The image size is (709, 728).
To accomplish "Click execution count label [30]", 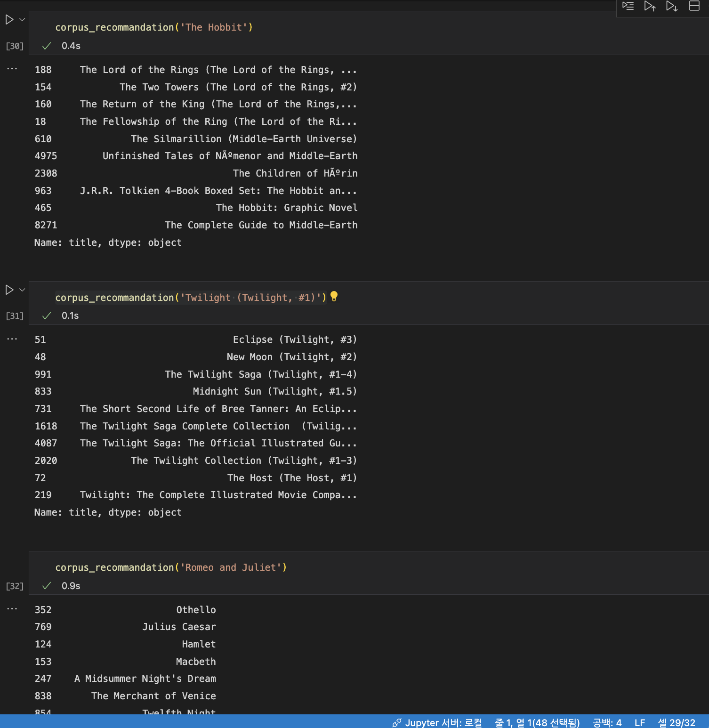I will tap(15, 46).
